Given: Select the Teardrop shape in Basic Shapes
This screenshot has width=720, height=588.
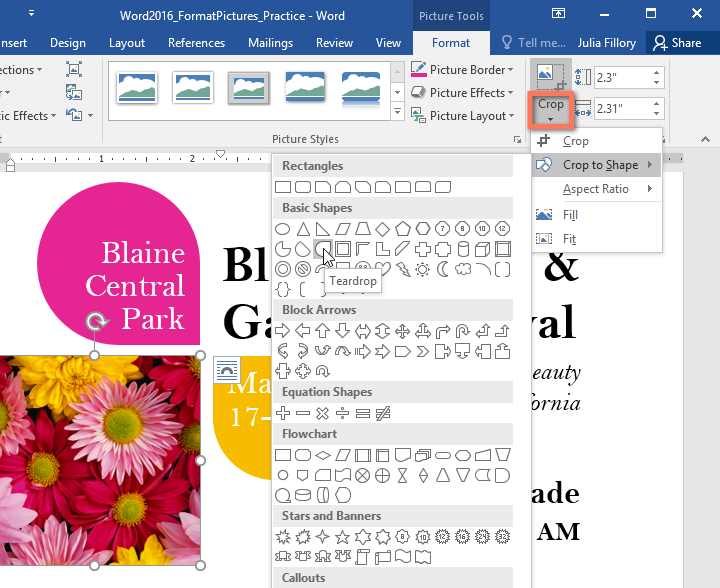Looking at the screenshot, I should [x=323, y=248].
